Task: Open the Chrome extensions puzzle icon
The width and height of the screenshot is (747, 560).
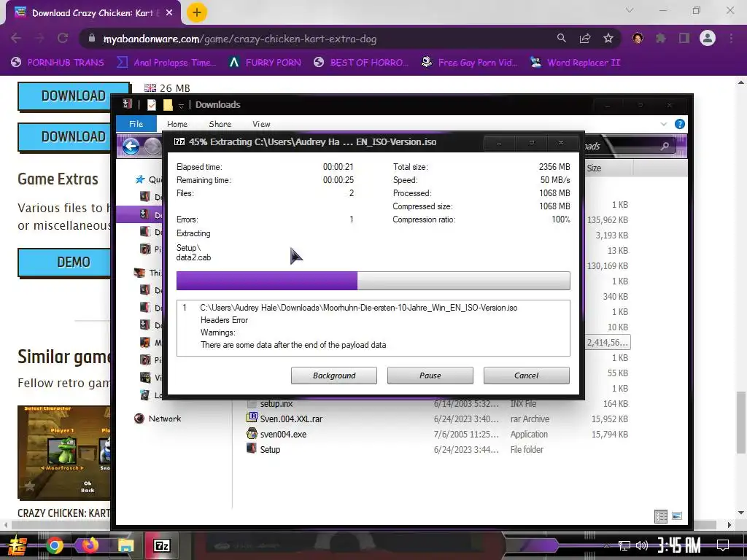Action: (x=661, y=39)
